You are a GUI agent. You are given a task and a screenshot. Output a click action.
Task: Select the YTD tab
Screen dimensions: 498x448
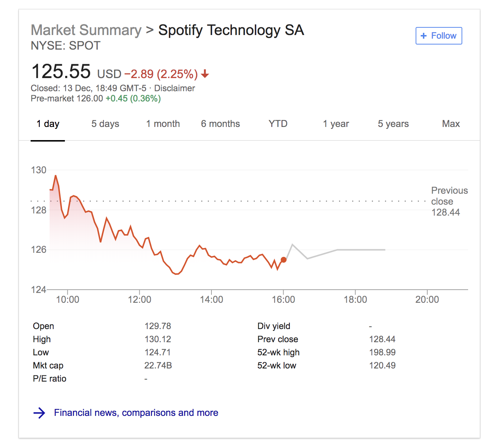click(x=278, y=124)
